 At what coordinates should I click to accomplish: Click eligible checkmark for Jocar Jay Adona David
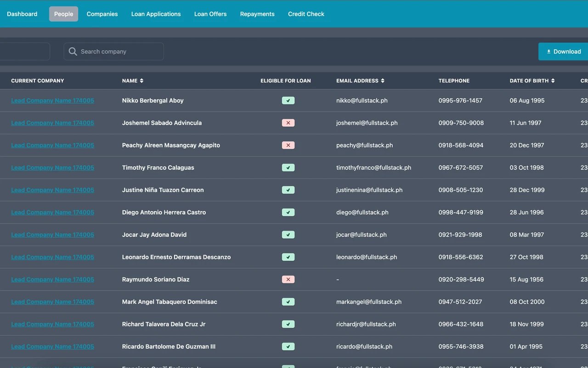288,235
